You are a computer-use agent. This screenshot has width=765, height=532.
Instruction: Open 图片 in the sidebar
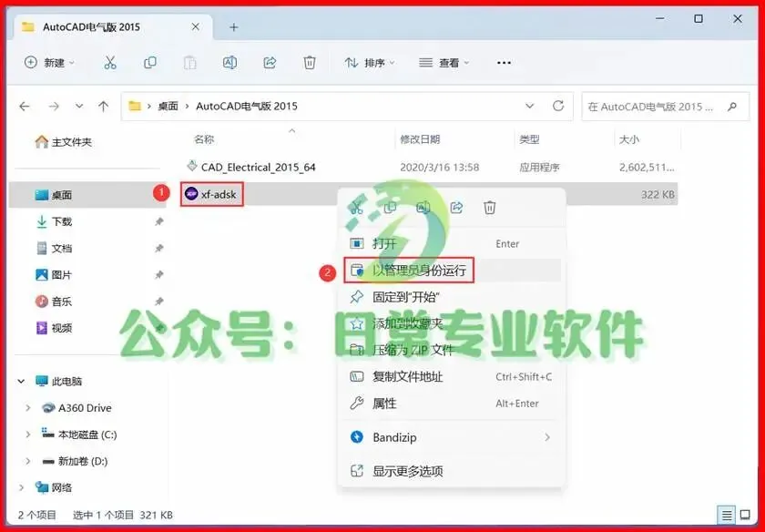(x=54, y=275)
